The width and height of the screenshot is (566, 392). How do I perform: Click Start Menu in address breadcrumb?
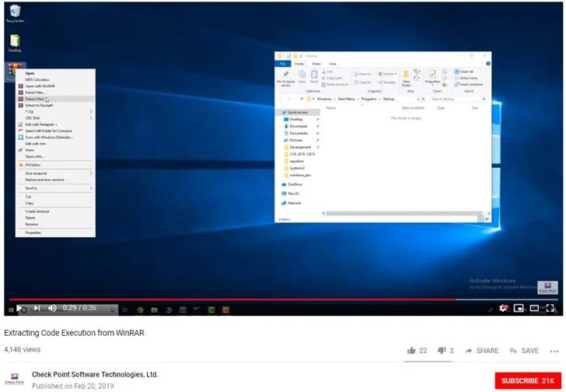(346, 99)
